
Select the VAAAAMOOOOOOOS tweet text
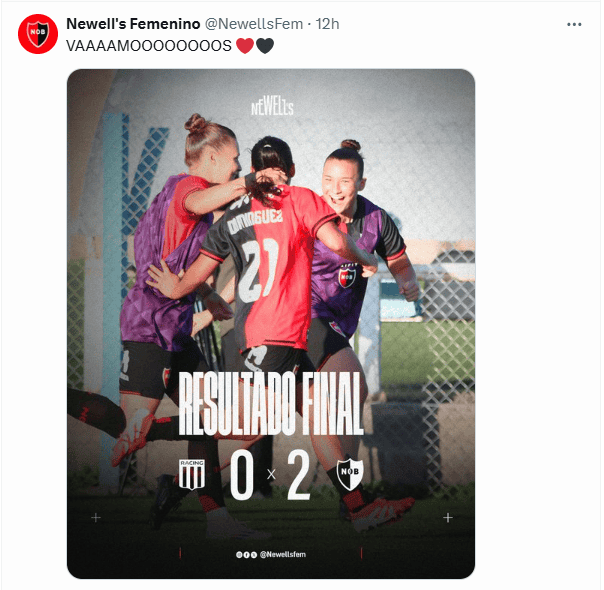tap(149, 46)
